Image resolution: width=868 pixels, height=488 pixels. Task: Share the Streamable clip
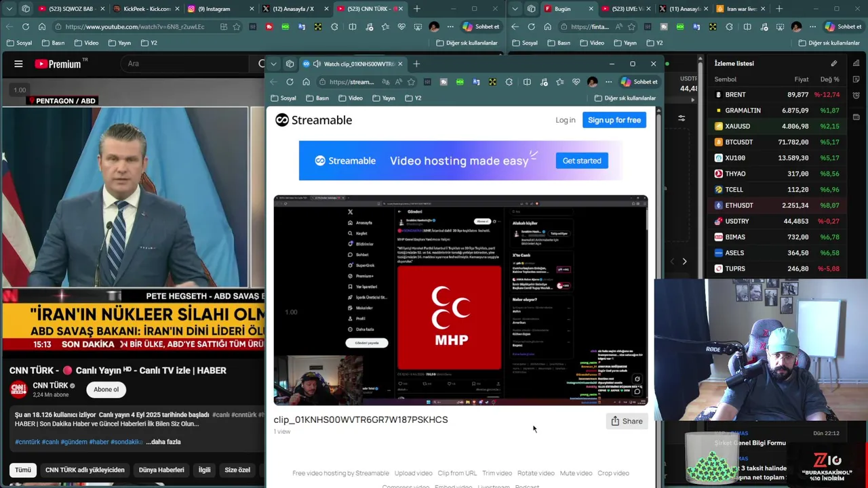[x=626, y=421]
